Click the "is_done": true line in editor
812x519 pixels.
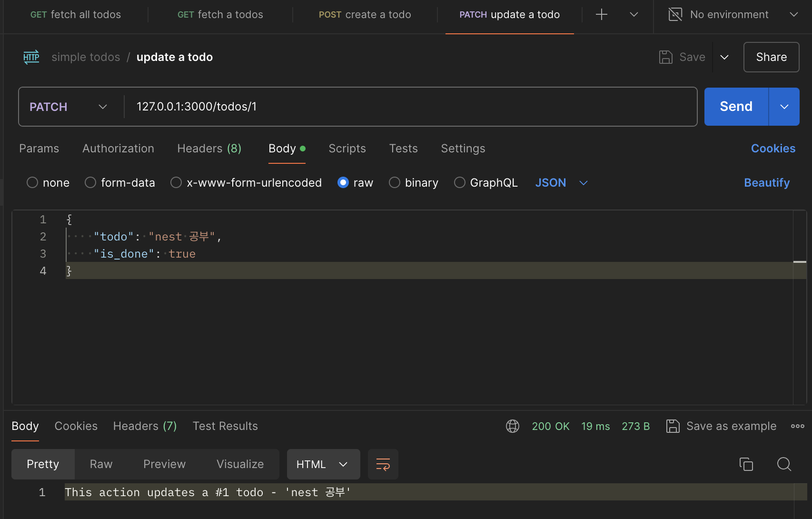(145, 254)
